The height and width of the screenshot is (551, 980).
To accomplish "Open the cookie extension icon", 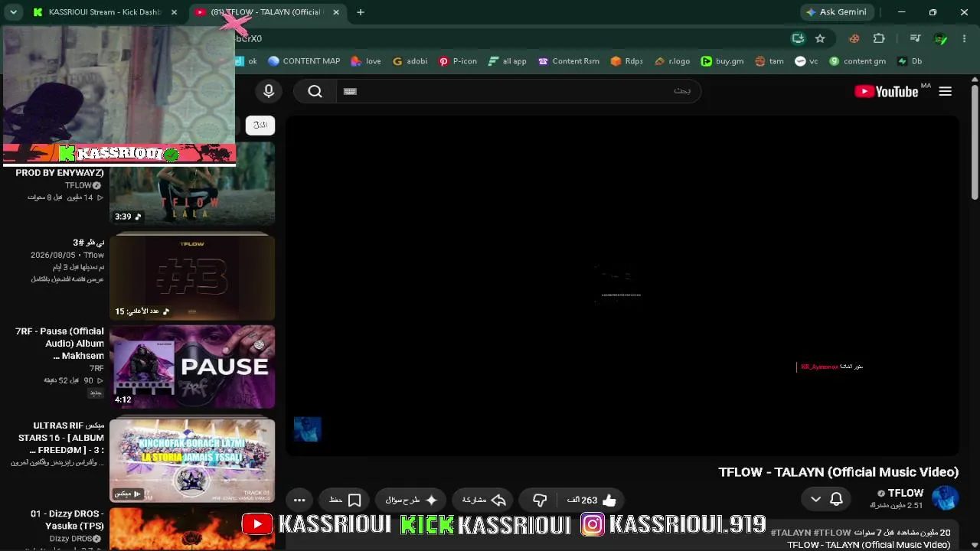I will [x=854, y=38].
